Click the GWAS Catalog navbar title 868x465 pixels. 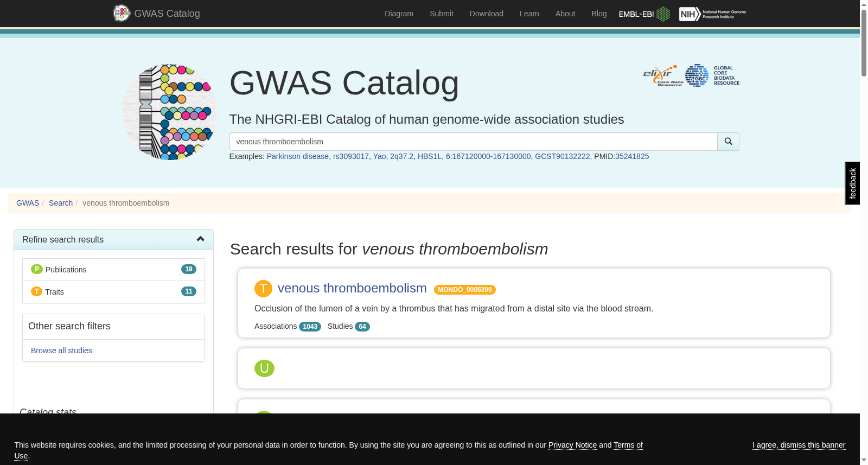[167, 14]
